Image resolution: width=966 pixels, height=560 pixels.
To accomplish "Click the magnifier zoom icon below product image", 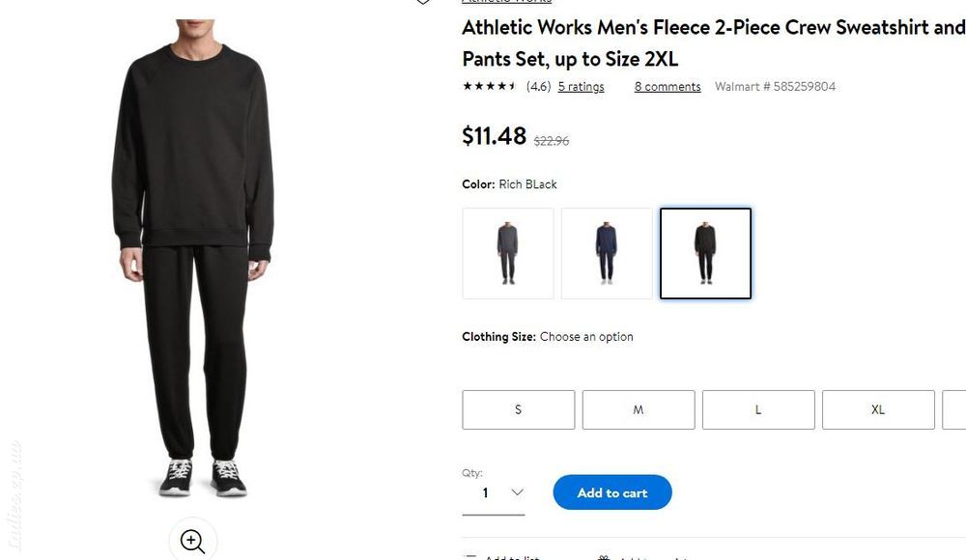I will click(x=193, y=541).
